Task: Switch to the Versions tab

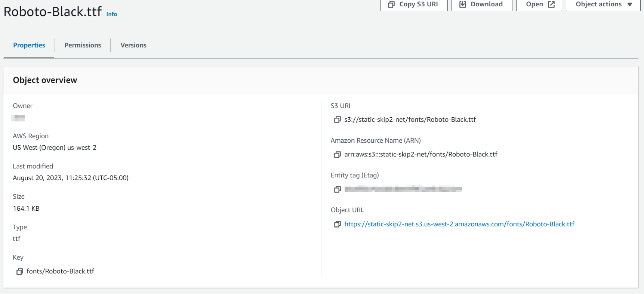Action: click(x=133, y=45)
